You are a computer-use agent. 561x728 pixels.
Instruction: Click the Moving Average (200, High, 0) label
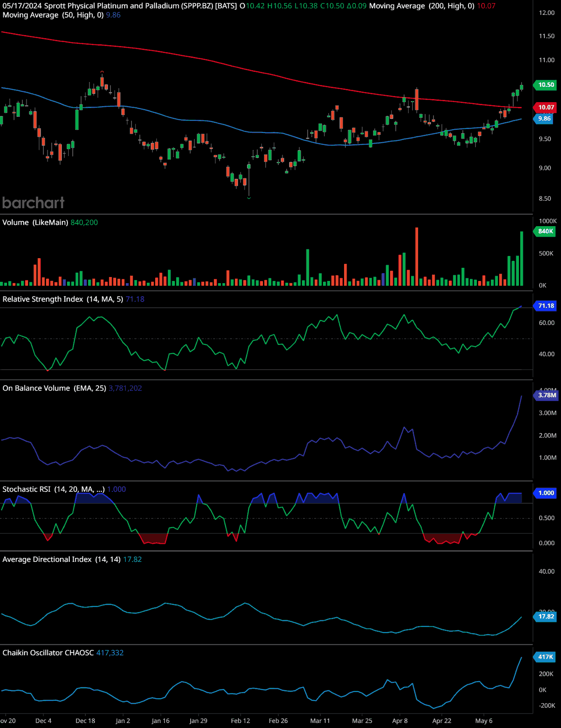click(422, 6)
